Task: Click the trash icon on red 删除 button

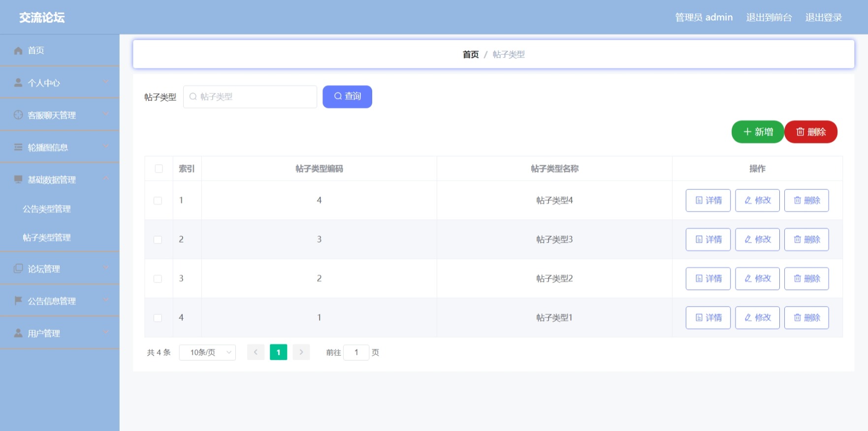Action: pos(801,132)
